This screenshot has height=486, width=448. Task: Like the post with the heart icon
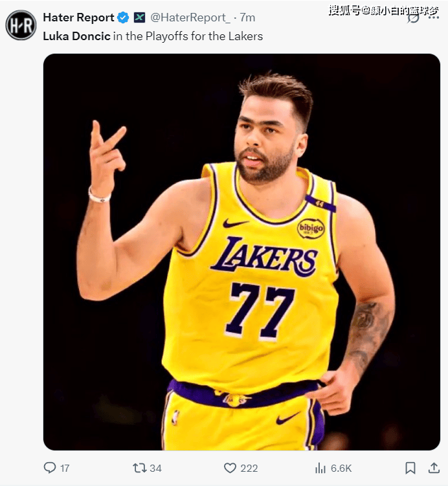pos(230,468)
